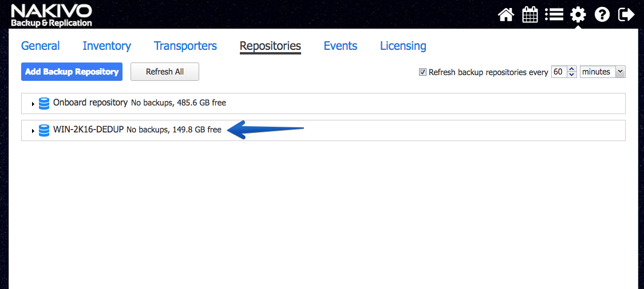
Task: Toggle the Refresh backup repositories checkbox
Action: pos(422,72)
